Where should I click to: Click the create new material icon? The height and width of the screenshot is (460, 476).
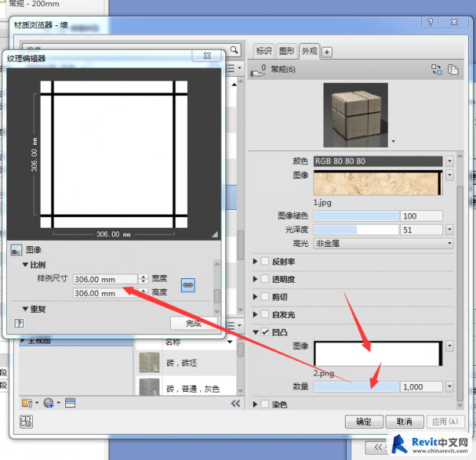click(x=49, y=403)
